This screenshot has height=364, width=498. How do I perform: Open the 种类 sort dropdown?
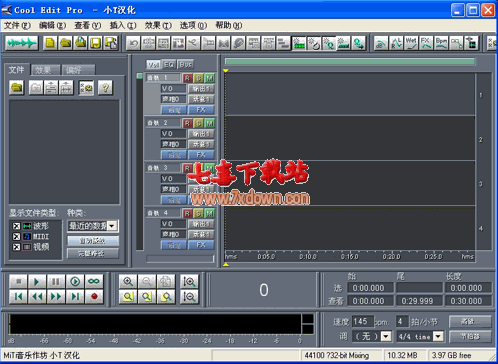click(x=112, y=226)
